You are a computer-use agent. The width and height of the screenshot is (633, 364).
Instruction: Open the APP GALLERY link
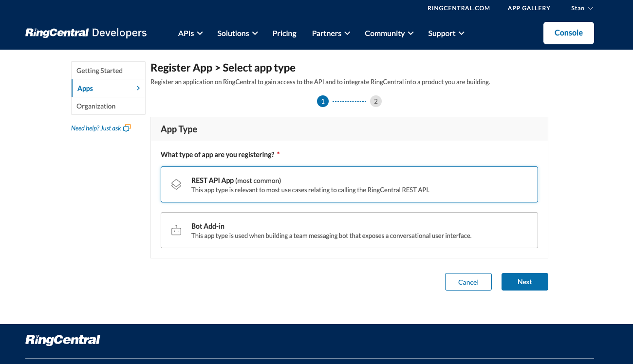[529, 8]
